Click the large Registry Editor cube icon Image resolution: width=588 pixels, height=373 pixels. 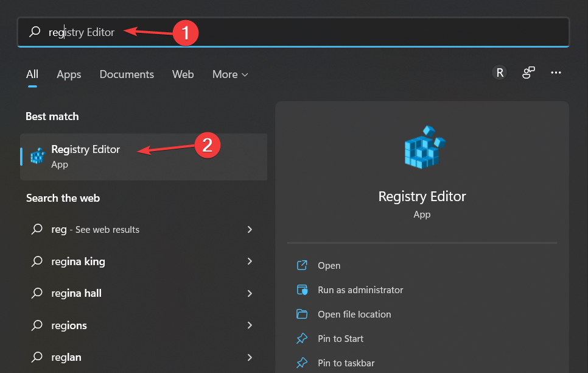point(424,147)
